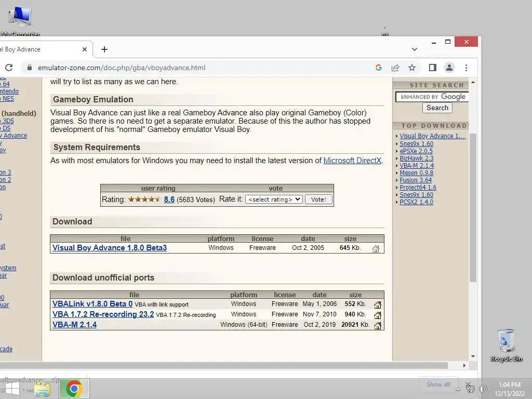Open File Explorer from the taskbar
This screenshot has width=532, height=399.
point(42,390)
